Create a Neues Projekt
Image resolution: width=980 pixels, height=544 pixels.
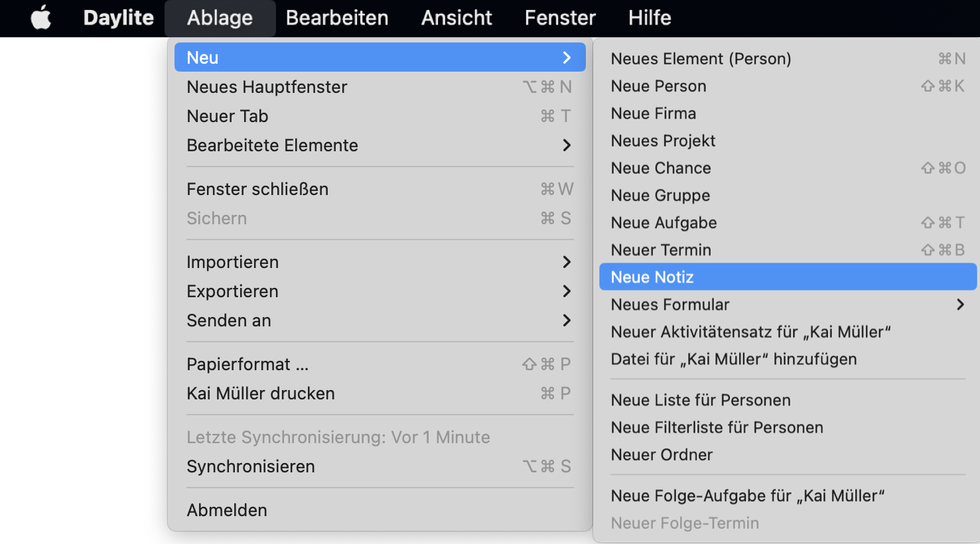pos(663,141)
